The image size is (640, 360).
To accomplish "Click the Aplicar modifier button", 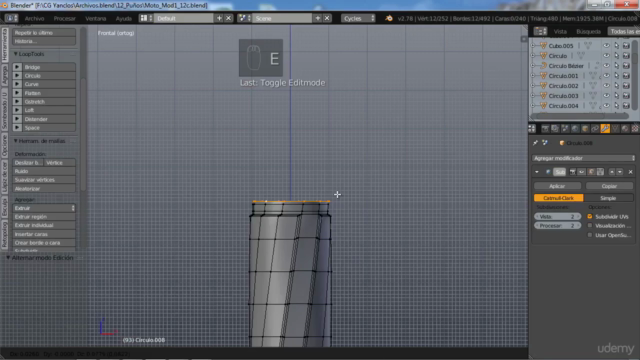I will coord(557,186).
